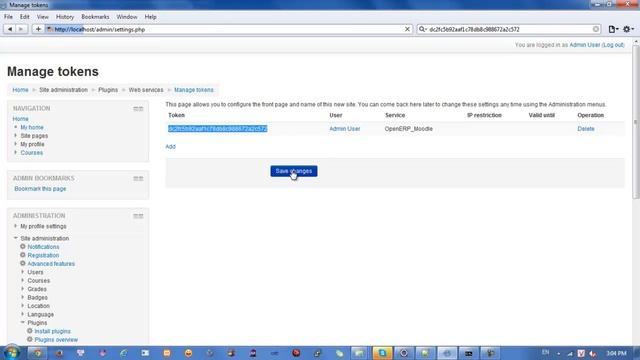Open the search engine magnifier dropdown

[x=422, y=29]
